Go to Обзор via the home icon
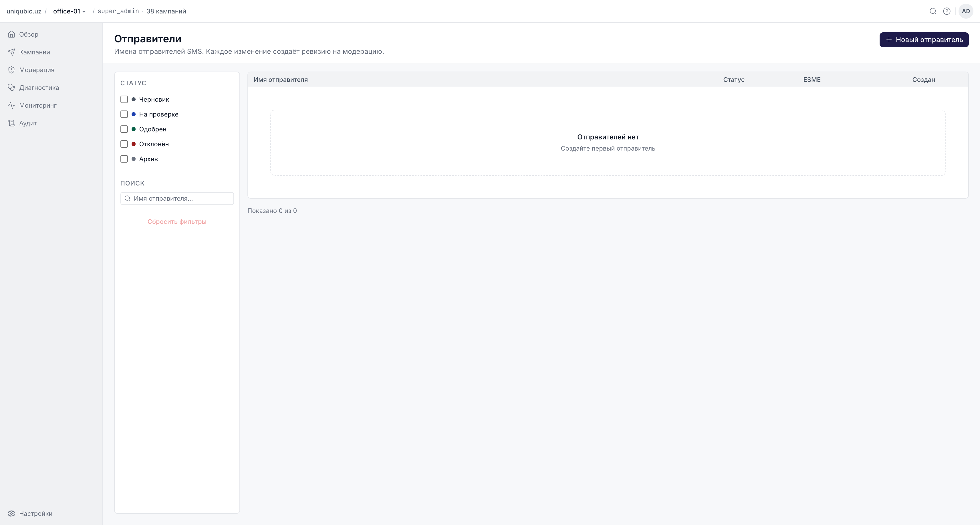Image resolution: width=980 pixels, height=525 pixels. pyautogui.click(x=11, y=34)
